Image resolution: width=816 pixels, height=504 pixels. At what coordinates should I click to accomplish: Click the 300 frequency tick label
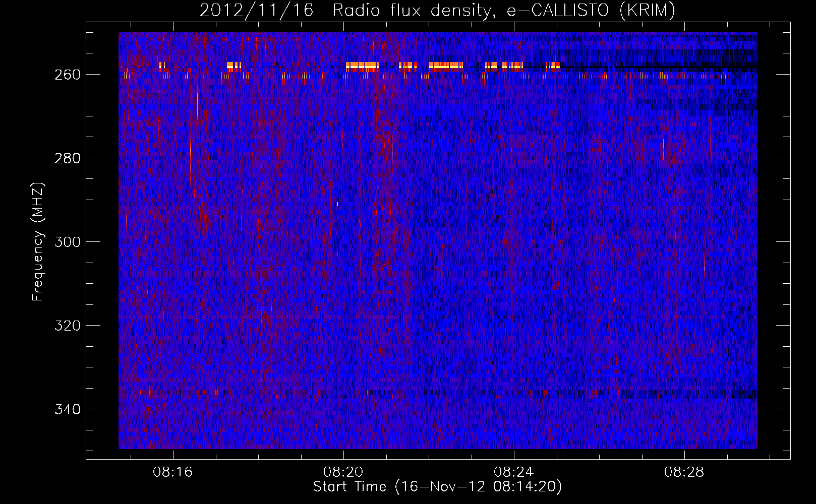tap(68, 242)
